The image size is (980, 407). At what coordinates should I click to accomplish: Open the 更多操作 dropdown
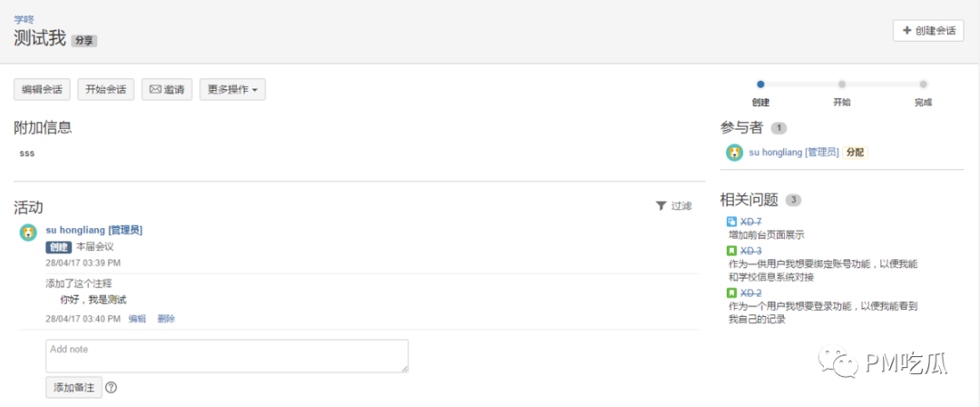[x=232, y=90]
